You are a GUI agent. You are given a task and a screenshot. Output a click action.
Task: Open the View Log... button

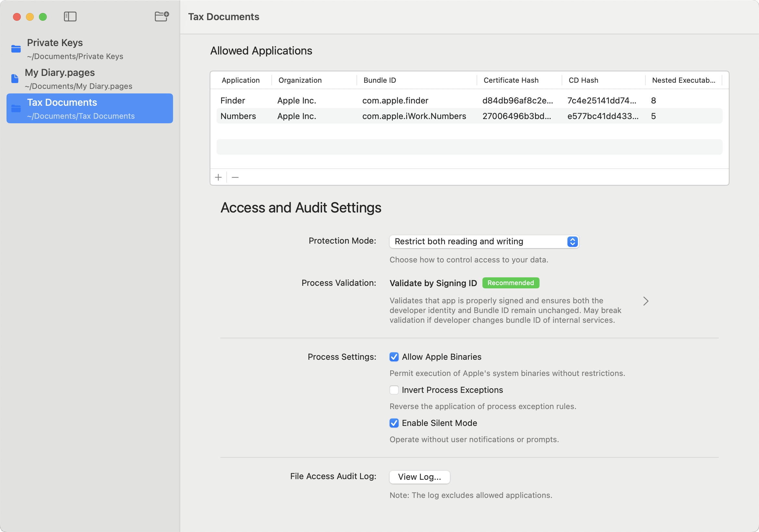pos(419,477)
